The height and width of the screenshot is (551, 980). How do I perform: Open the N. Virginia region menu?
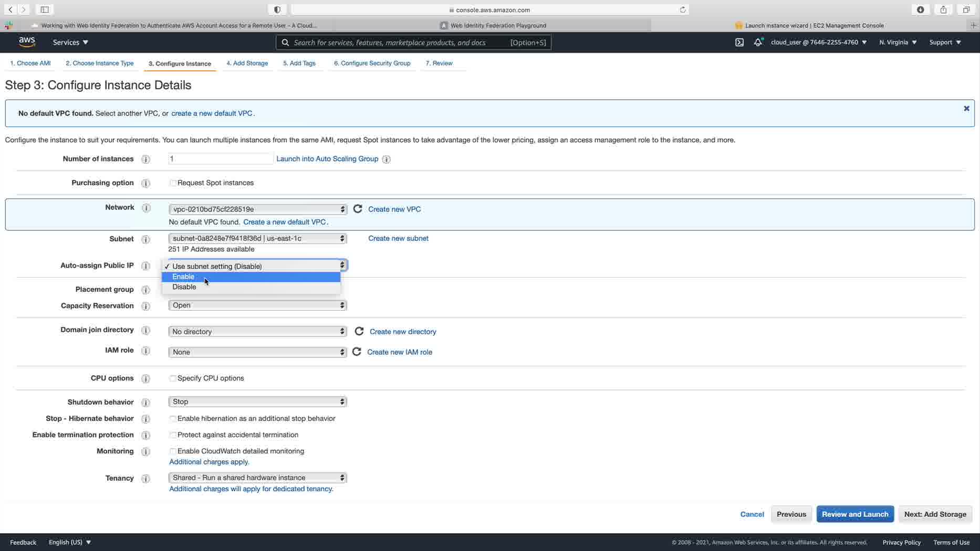[898, 42]
